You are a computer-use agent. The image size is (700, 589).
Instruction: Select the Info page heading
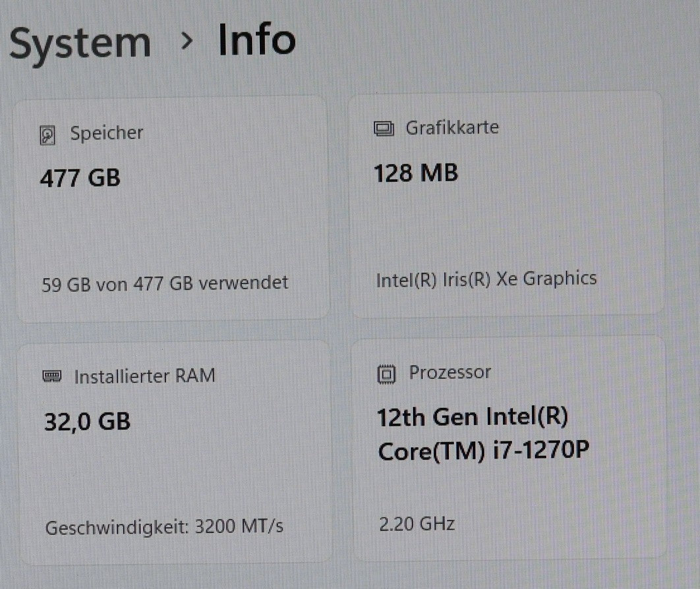click(x=257, y=40)
